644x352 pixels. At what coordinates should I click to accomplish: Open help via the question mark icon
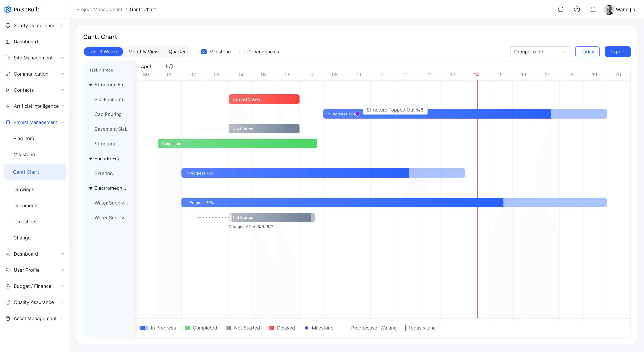(x=577, y=10)
